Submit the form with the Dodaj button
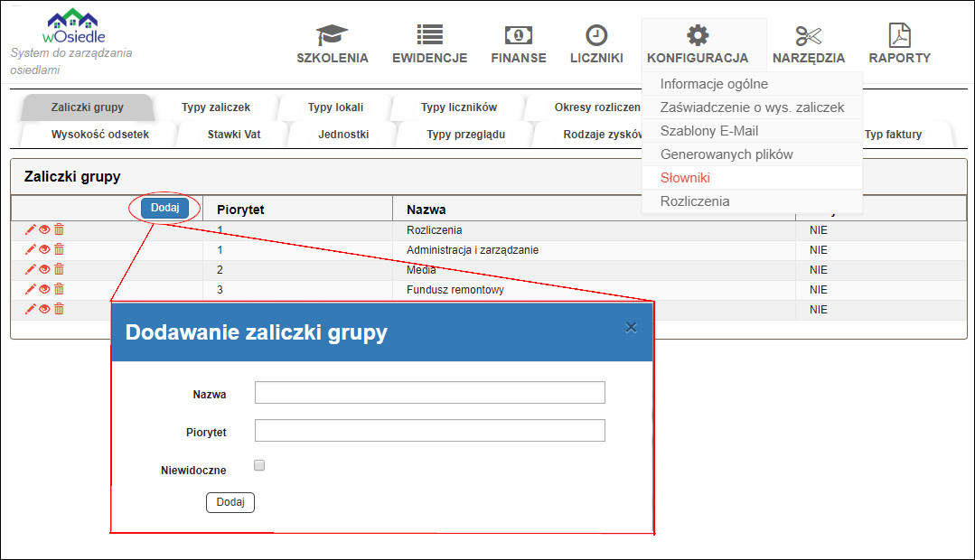Viewport: 975px width, 560px height. point(230,502)
